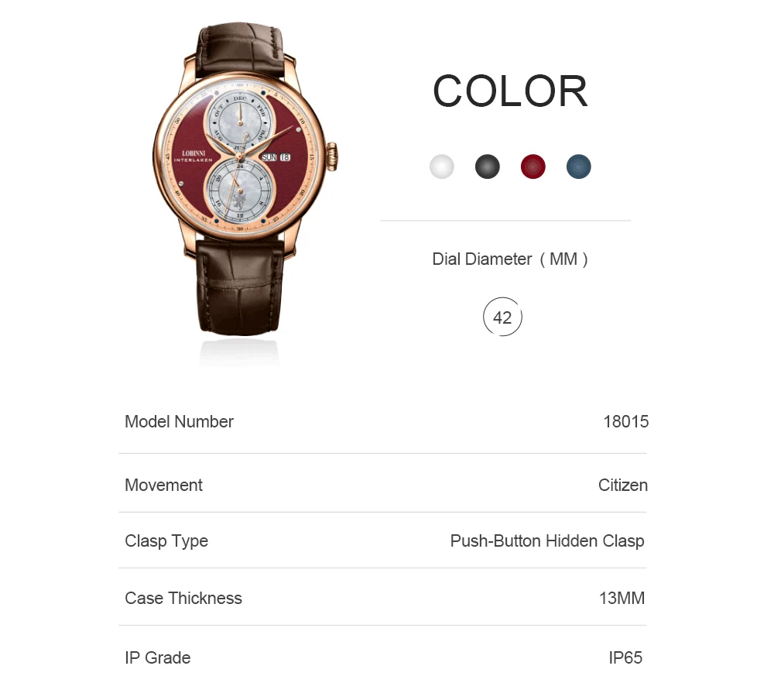Click the Dial Diameter (MM) label
Viewport: 774px width, 700px height.
[510, 259]
